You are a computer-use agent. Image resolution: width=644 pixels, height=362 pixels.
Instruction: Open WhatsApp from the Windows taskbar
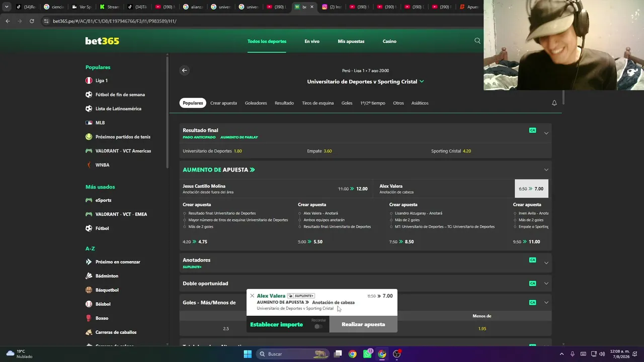pyautogui.click(x=367, y=354)
